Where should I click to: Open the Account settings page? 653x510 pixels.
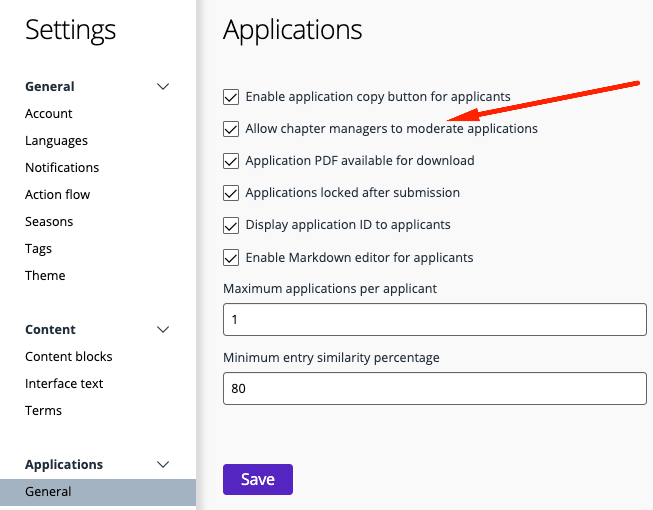point(49,114)
